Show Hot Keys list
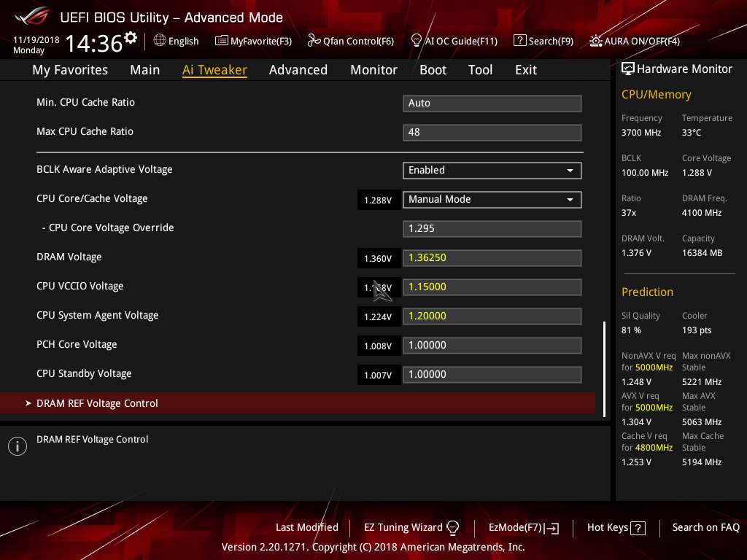Image resolution: width=747 pixels, height=560 pixels. [608, 527]
